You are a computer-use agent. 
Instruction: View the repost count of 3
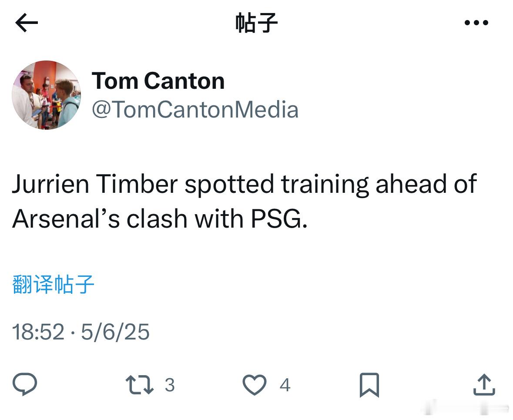pos(169,385)
